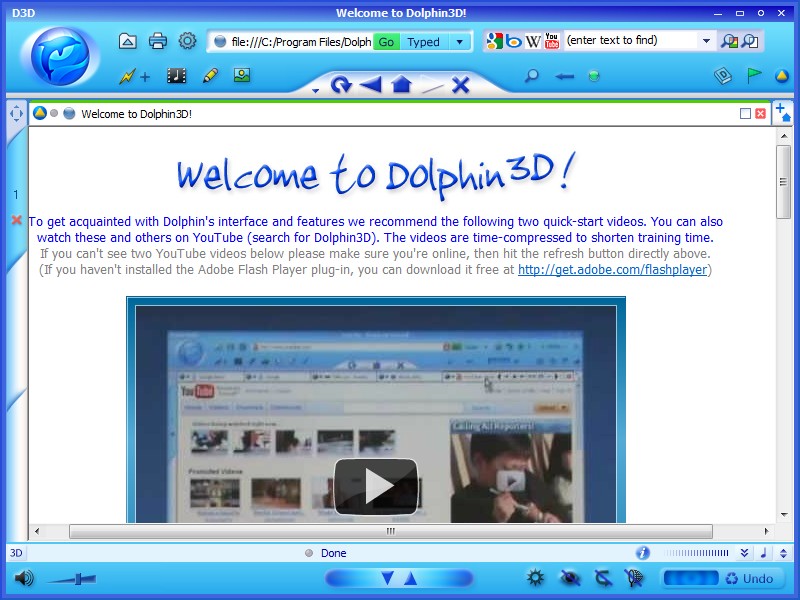Click the red X on left sidebar

(x=16, y=220)
